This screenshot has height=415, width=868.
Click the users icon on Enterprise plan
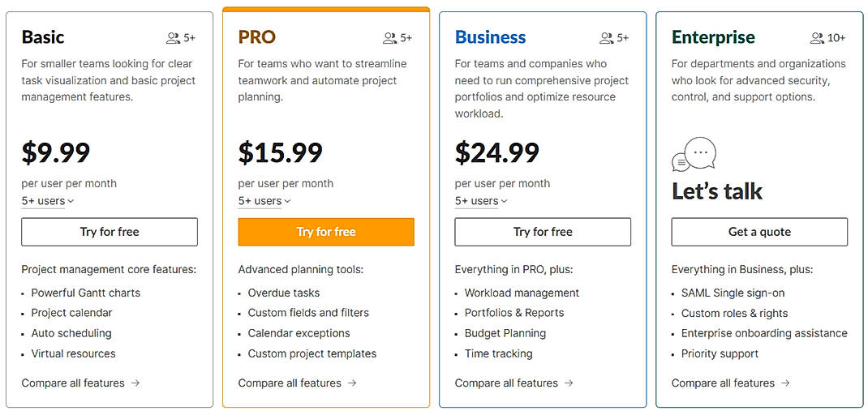click(817, 38)
